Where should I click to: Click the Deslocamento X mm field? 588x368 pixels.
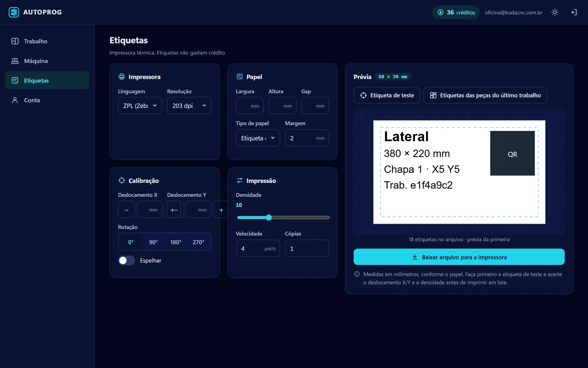pos(149,210)
